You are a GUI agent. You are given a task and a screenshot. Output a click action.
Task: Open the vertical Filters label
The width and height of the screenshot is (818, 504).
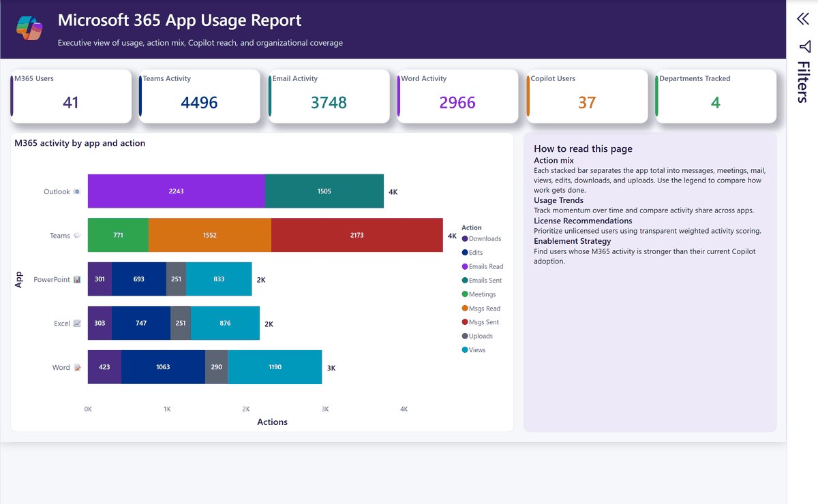click(x=804, y=82)
